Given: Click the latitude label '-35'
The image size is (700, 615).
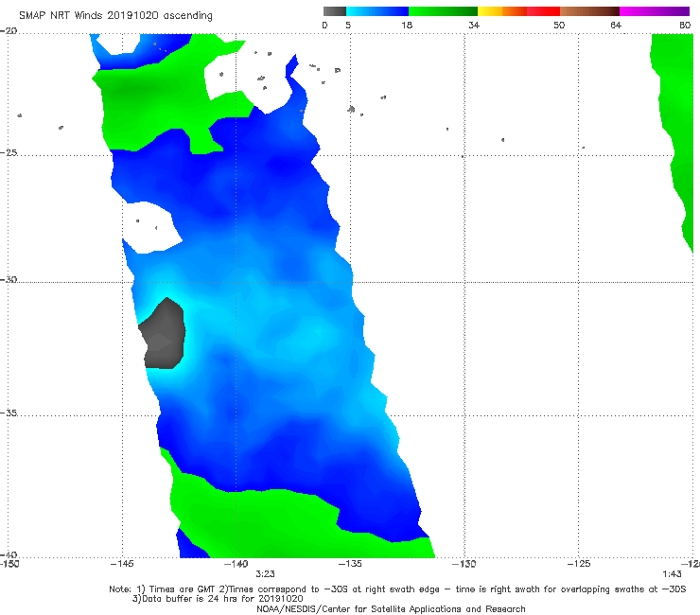Looking at the screenshot, I should pos(9,413).
